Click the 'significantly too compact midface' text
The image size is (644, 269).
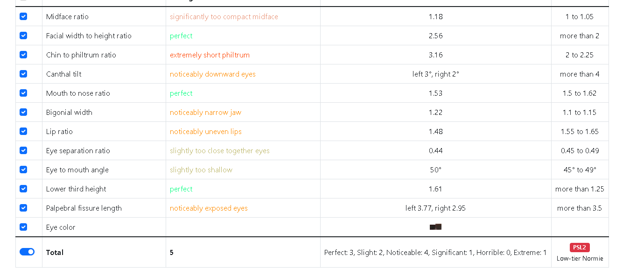pyautogui.click(x=224, y=17)
